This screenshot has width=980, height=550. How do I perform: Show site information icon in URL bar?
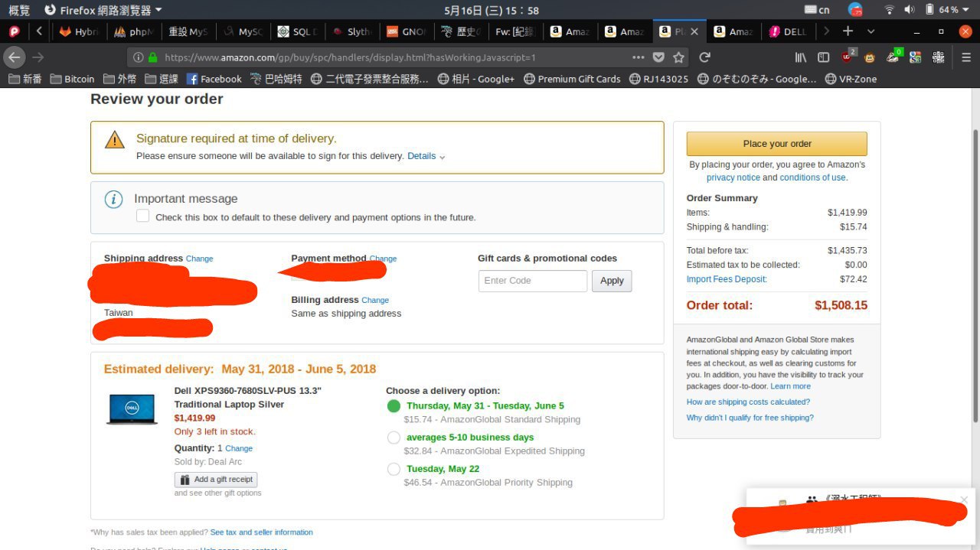[139, 57]
